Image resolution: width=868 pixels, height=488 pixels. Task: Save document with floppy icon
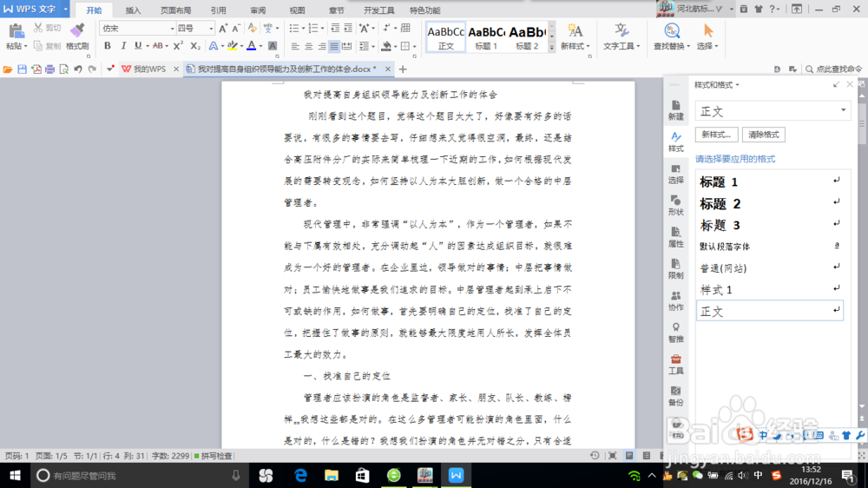click(x=23, y=69)
